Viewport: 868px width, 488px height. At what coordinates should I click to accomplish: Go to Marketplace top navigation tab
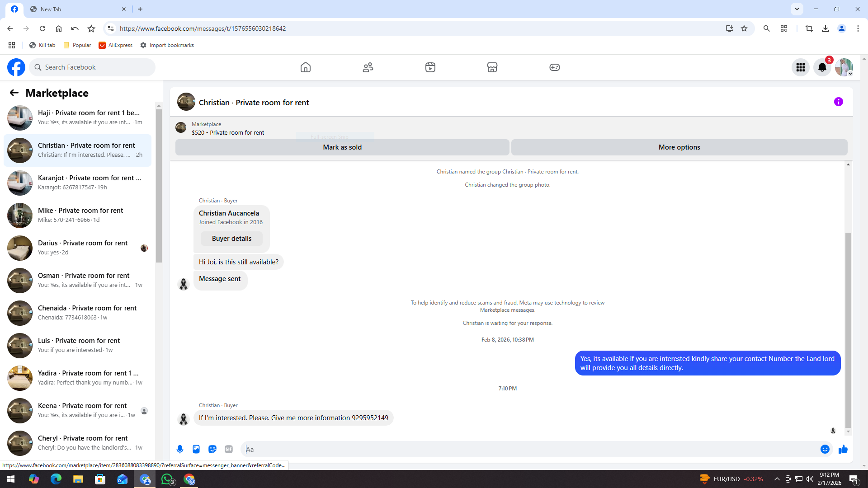point(492,67)
